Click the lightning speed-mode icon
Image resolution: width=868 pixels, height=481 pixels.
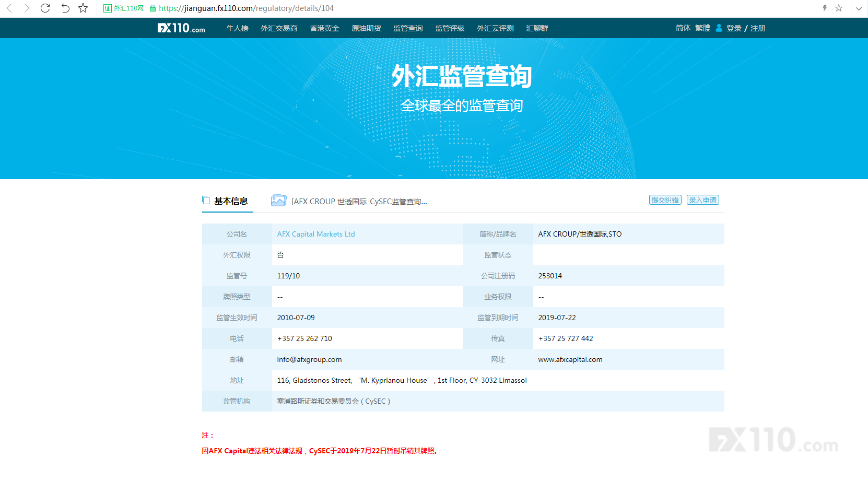pyautogui.click(x=825, y=8)
